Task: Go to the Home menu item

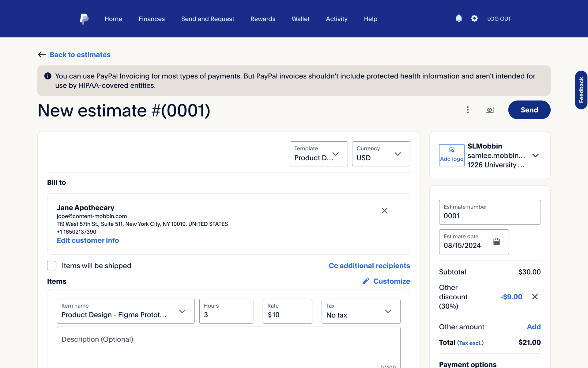Action: tap(113, 19)
